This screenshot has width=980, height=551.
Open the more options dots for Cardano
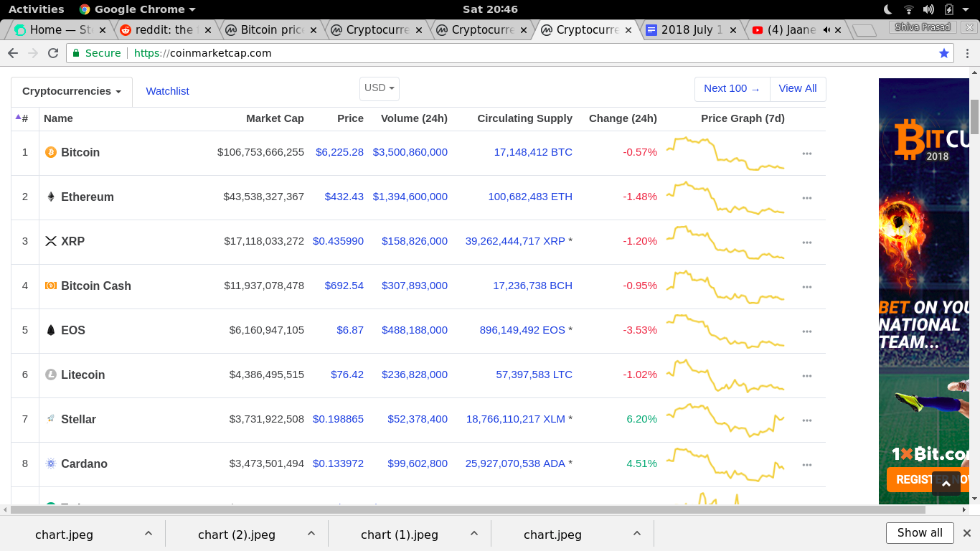[807, 465]
